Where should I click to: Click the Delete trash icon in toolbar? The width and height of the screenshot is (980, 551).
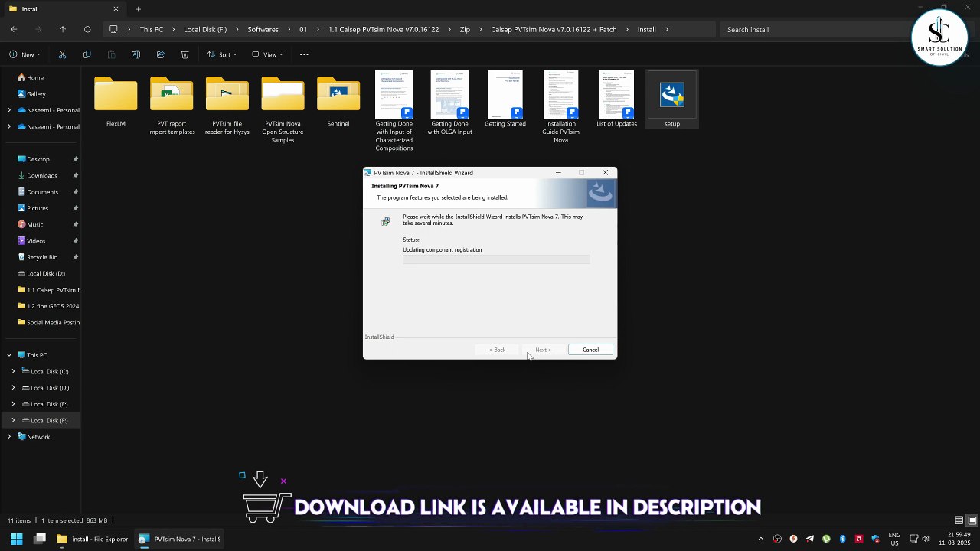pyautogui.click(x=185, y=54)
